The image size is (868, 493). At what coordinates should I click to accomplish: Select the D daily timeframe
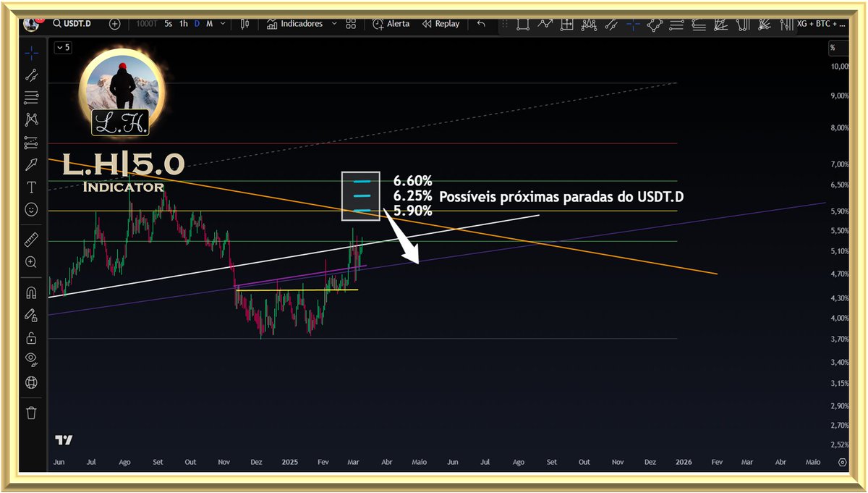click(197, 24)
